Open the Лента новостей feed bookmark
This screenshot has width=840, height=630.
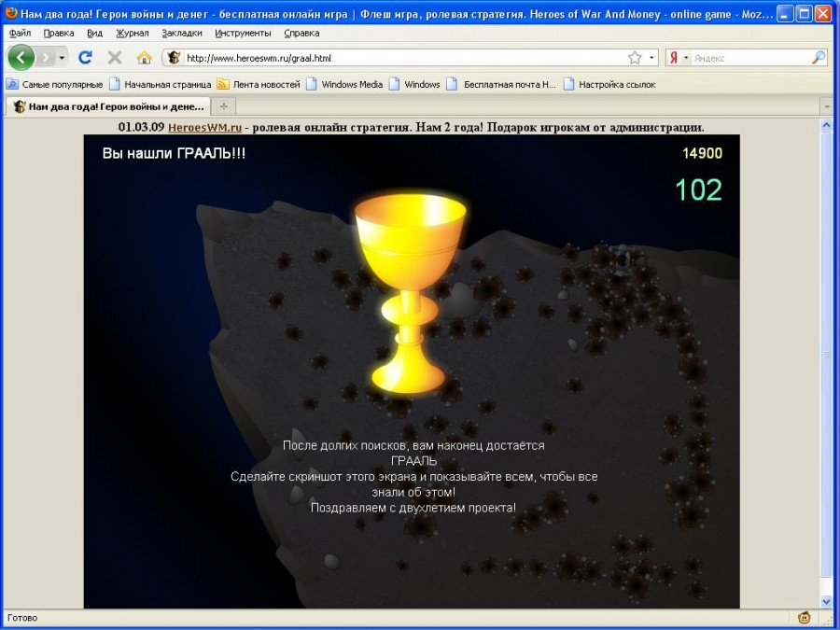(x=259, y=84)
